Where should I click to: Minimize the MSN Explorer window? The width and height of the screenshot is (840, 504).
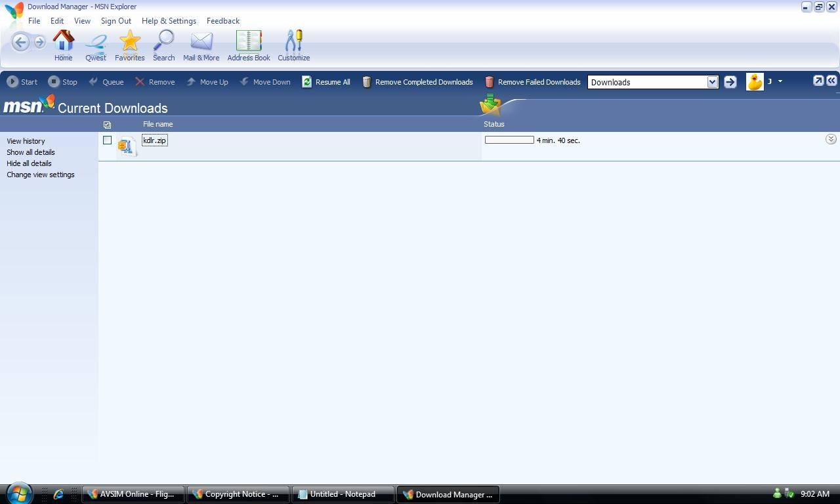click(x=806, y=7)
